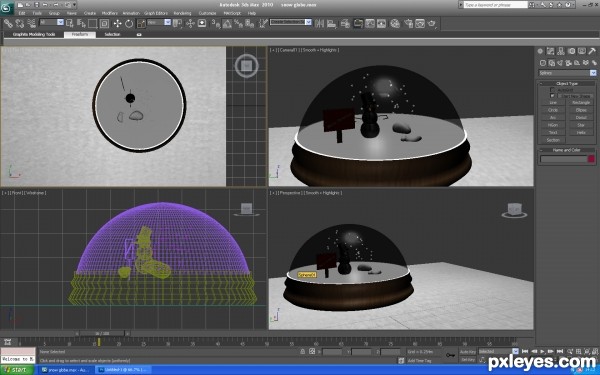This screenshot has height=375, width=600.
Task: Toggle Spinner Snap
Action: (x=250, y=24)
